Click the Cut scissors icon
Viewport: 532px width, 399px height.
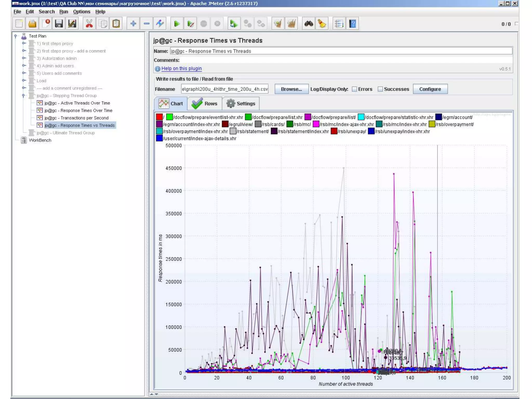89,24
